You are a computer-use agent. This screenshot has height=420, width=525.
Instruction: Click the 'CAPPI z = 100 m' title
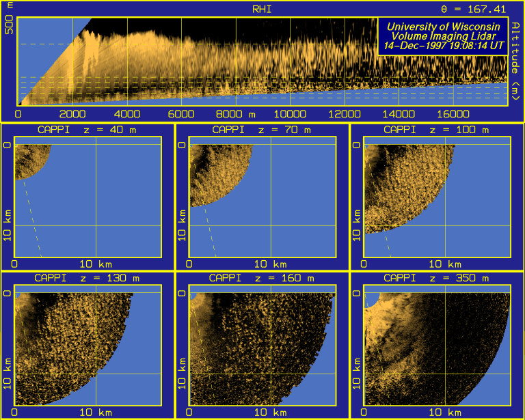point(436,130)
